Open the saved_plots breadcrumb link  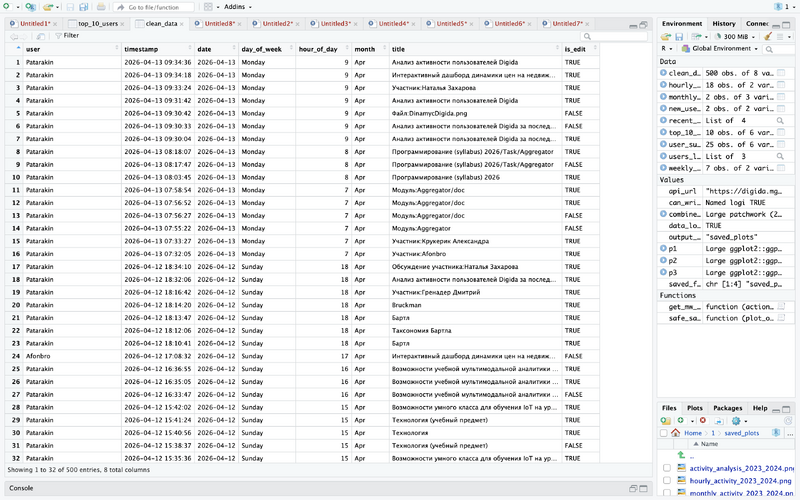click(x=740, y=433)
